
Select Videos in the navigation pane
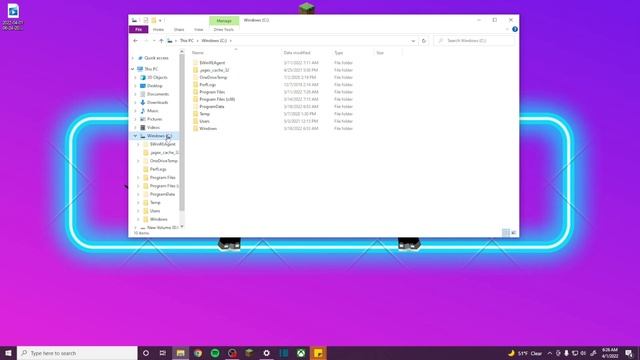coord(153,128)
